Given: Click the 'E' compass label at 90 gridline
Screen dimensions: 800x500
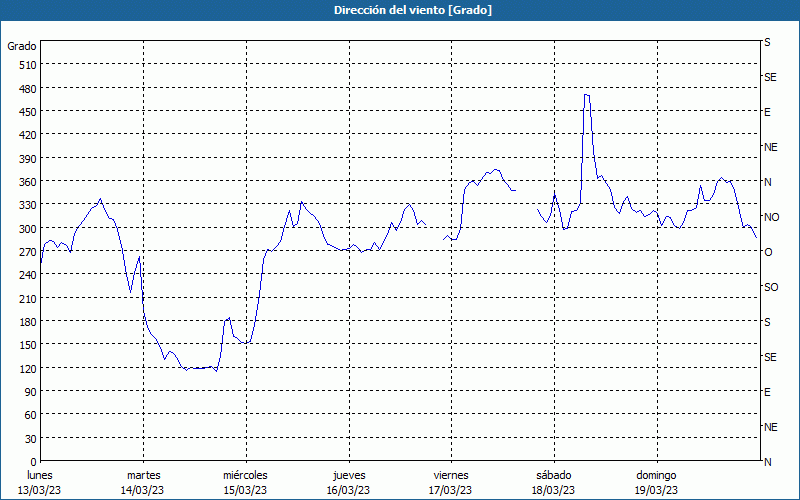Looking at the screenshot, I should click(x=767, y=392).
